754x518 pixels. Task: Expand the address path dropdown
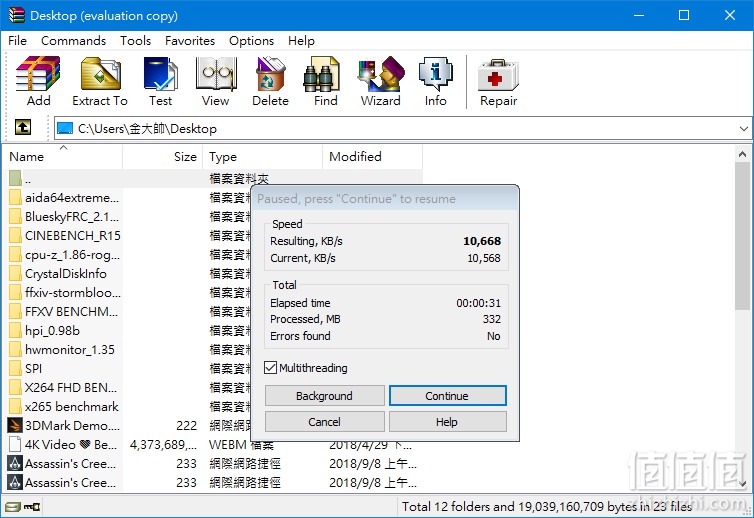pyautogui.click(x=743, y=128)
